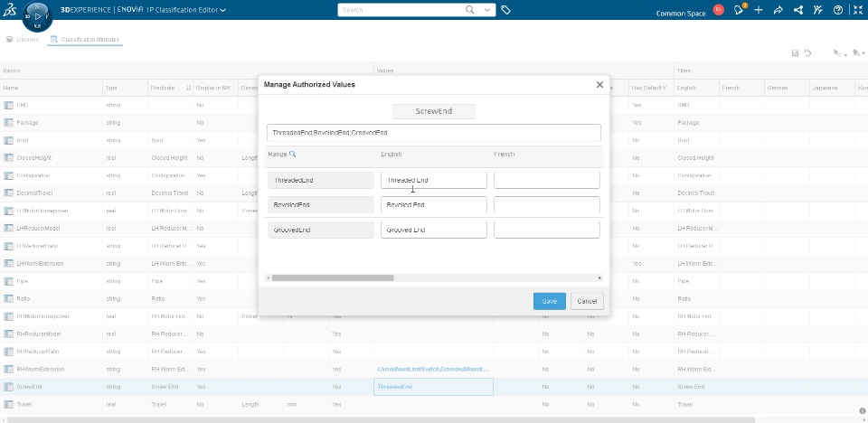The width and height of the screenshot is (868, 423).
Task: Click the search magnifier icon
Action: (x=470, y=10)
